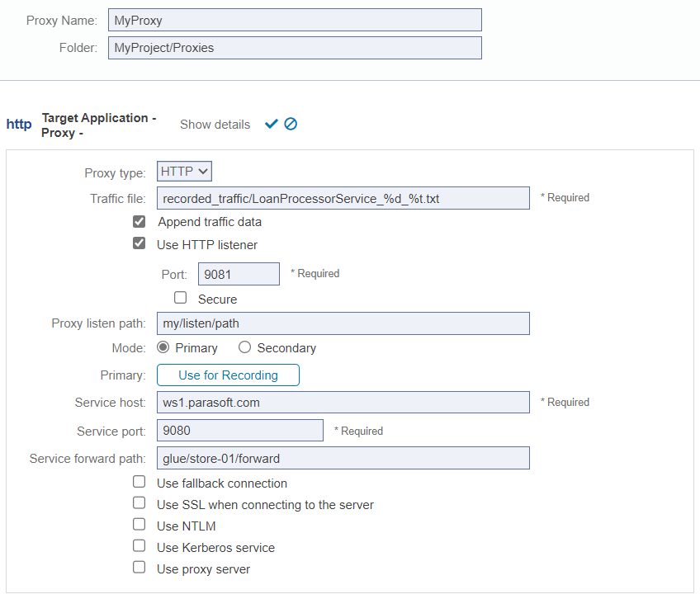Image resolution: width=700 pixels, height=599 pixels.
Task: Check the Use proxy server option
Action: tap(139, 568)
